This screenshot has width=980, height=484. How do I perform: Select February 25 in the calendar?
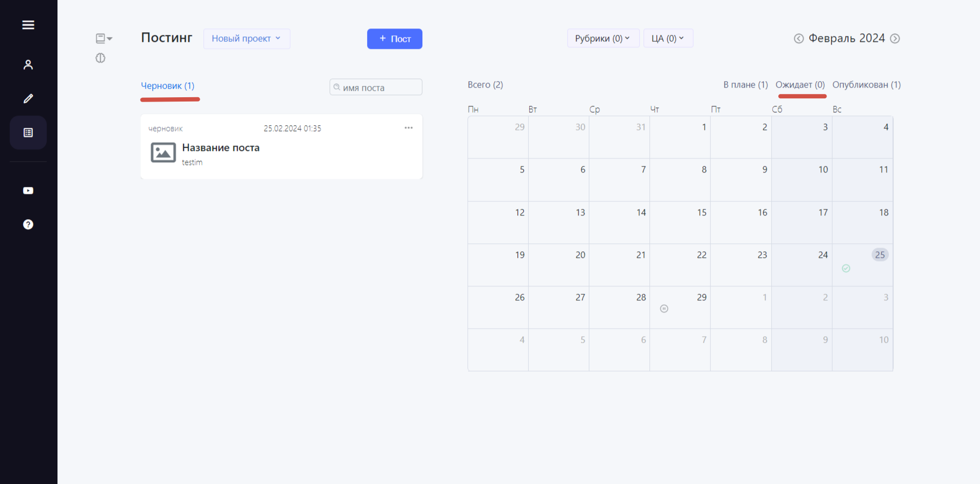coord(862,265)
